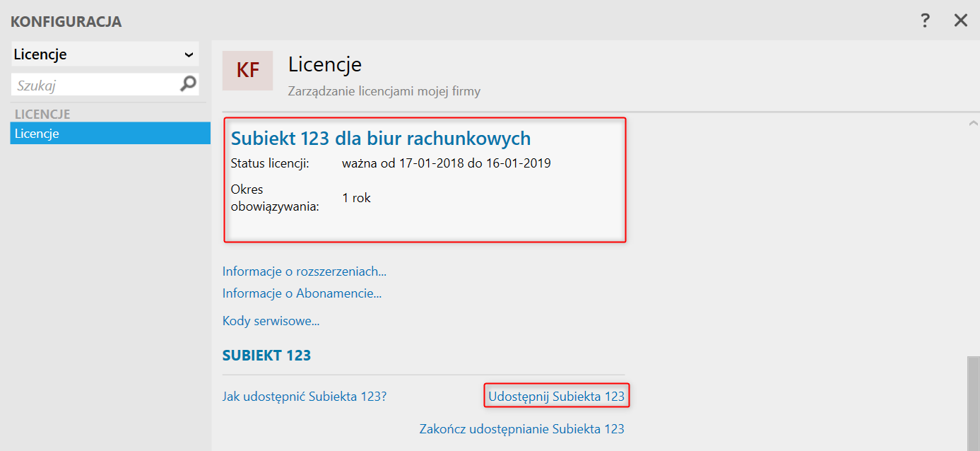Image resolution: width=980 pixels, height=451 pixels.
Task: Click license status date range text
Action: (447, 163)
